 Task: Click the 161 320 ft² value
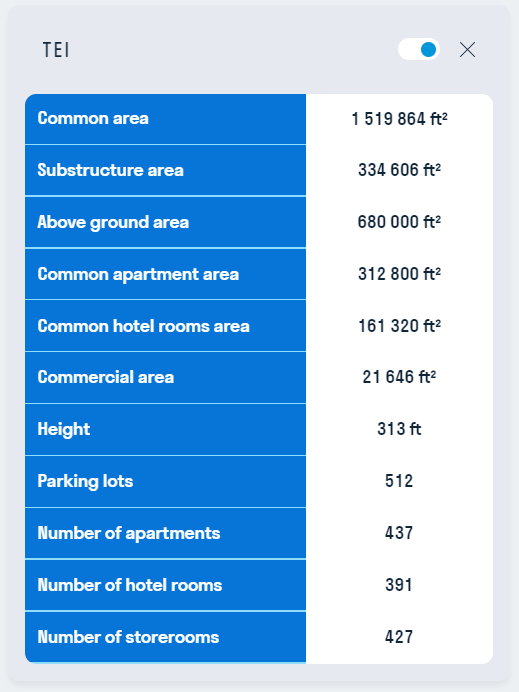399,326
